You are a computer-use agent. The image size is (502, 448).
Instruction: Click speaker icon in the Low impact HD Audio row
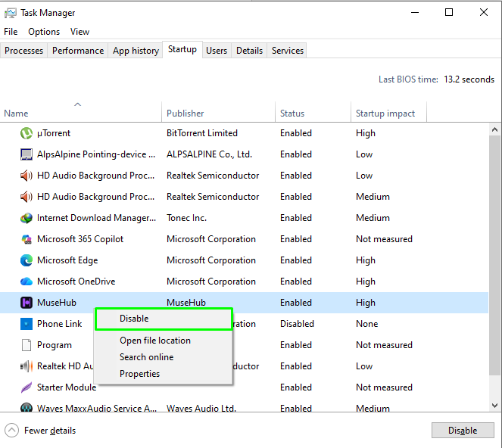pos(27,176)
